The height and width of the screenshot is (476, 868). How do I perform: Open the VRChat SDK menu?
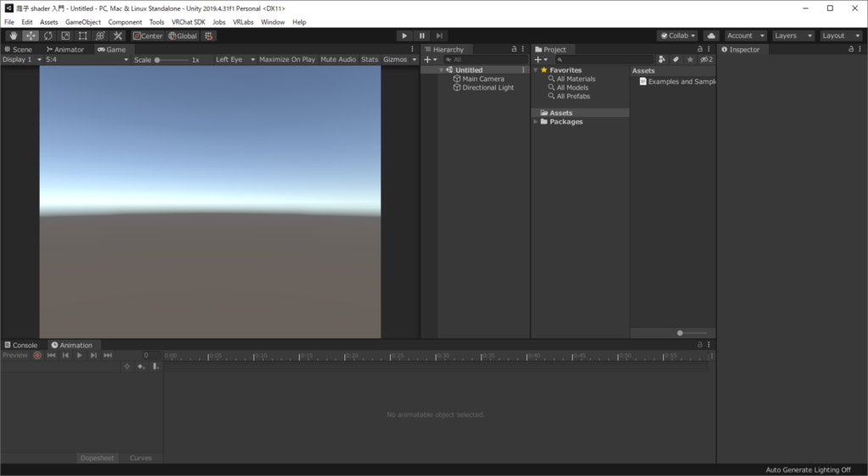coord(188,22)
